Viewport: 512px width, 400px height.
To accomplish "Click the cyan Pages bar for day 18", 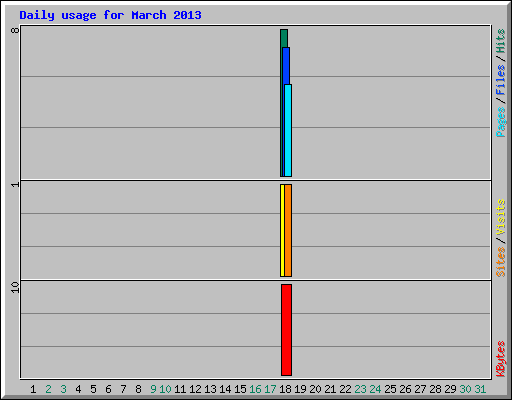I will (x=288, y=130).
